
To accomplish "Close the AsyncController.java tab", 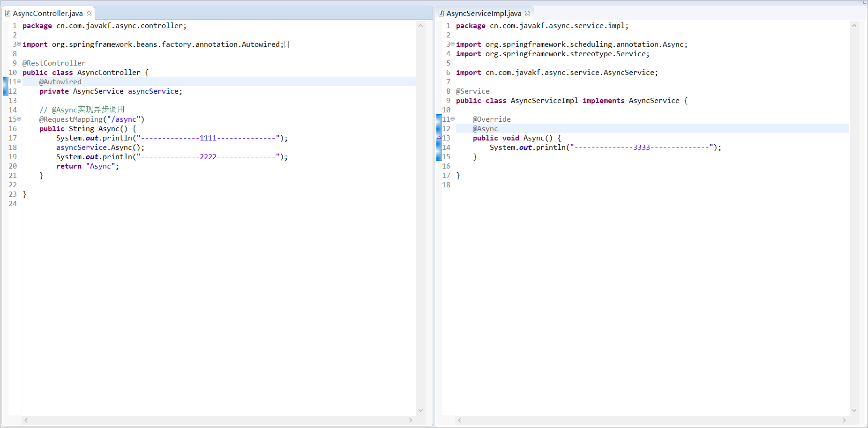I will tap(89, 13).
